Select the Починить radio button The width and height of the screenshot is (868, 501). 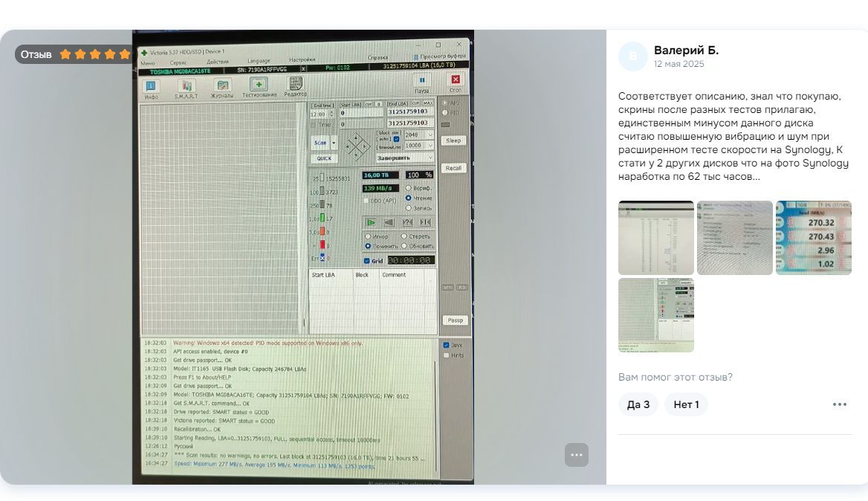tap(368, 246)
